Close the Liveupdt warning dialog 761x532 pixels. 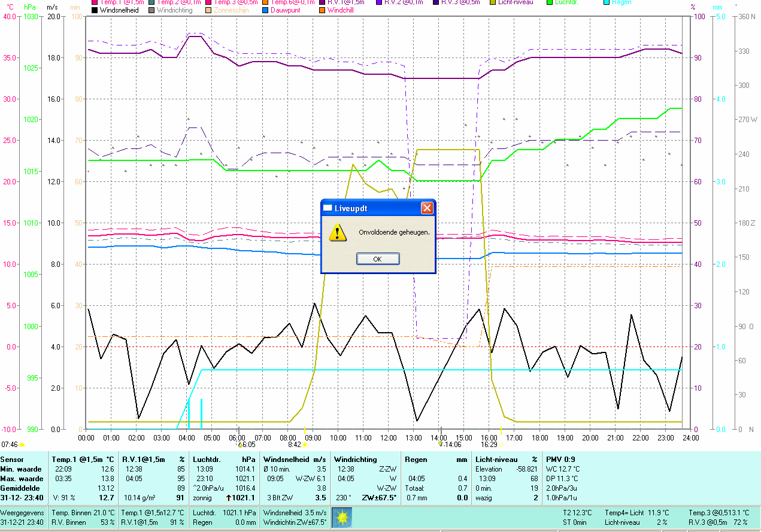point(427,208)
